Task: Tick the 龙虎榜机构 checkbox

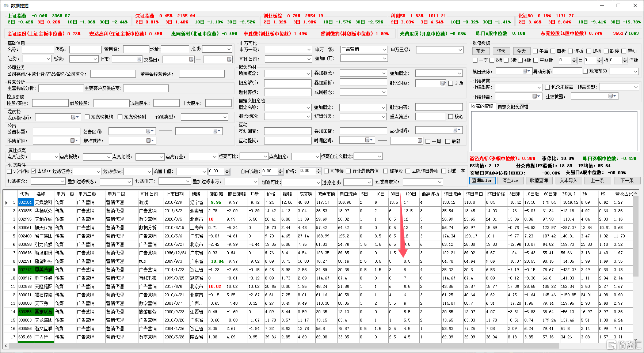Action: point(87,117)
